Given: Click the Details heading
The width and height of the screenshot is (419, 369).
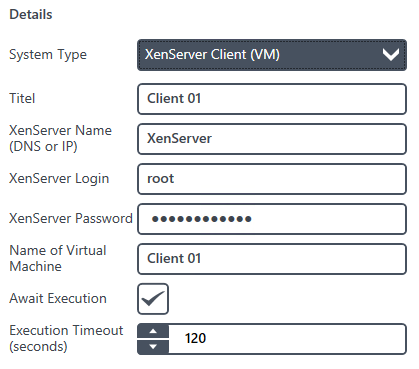Looking at the screenshot, I should [x=31, y=15].
